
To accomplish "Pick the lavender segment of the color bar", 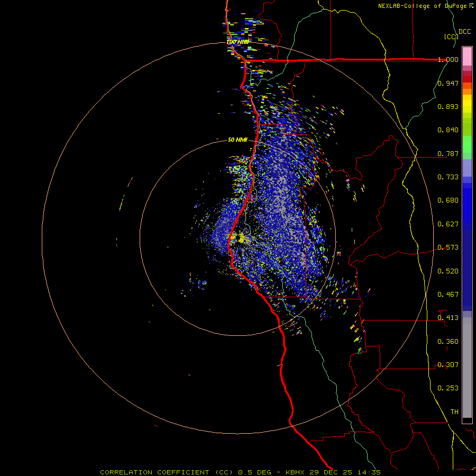I will tap(467, 168).
